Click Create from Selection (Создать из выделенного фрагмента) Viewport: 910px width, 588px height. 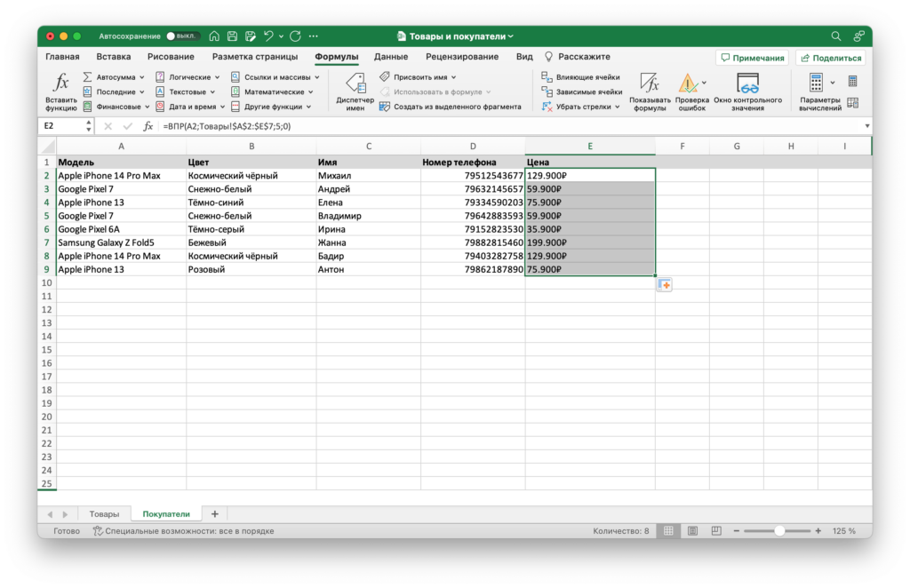pyautogui.click(x=450, y=107)
